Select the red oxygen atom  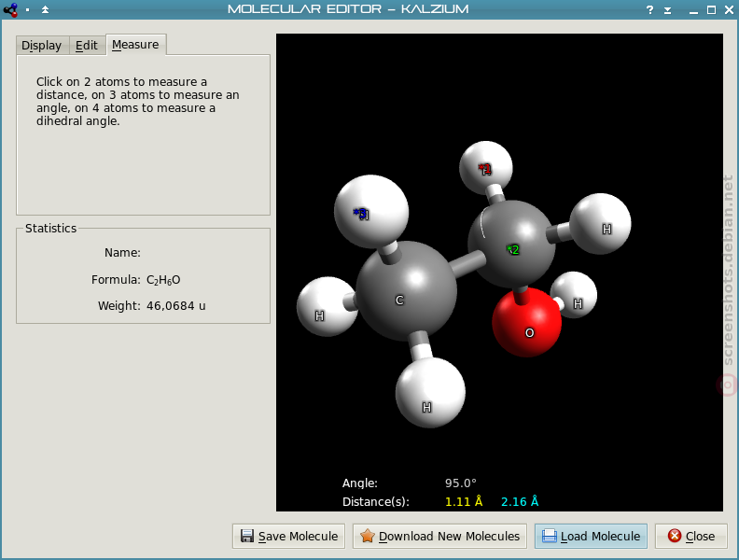[527, 324]
